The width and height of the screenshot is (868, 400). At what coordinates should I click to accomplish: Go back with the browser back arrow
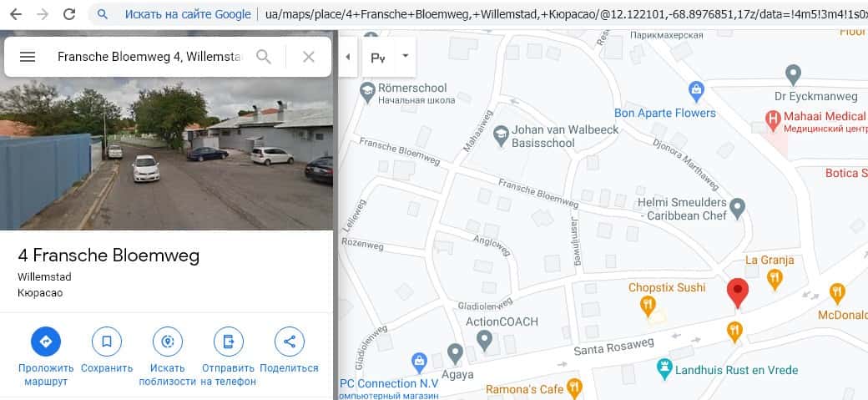point(16,14)
